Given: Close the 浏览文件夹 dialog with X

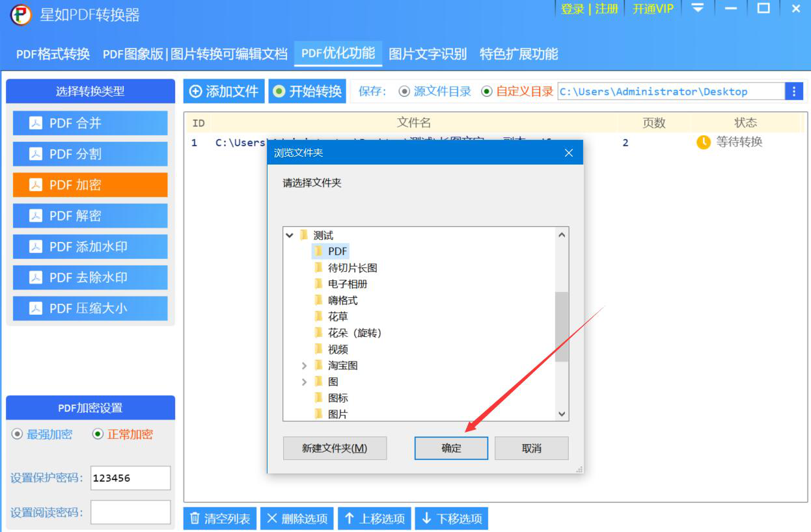Looking at the screenshot, I should pyautogui.click(x=569, y=153).
